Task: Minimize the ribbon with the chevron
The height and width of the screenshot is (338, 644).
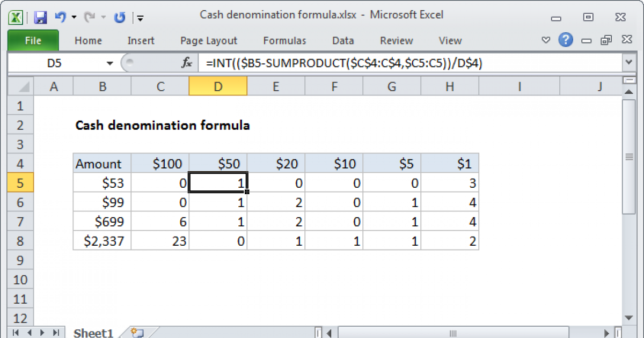Action: pos(546,40)
